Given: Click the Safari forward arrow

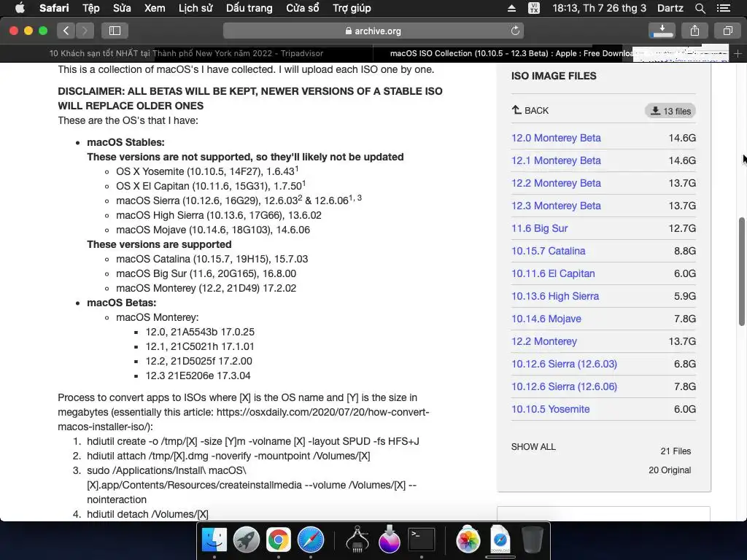Looking at the screenshot, I should pos(85,31).
